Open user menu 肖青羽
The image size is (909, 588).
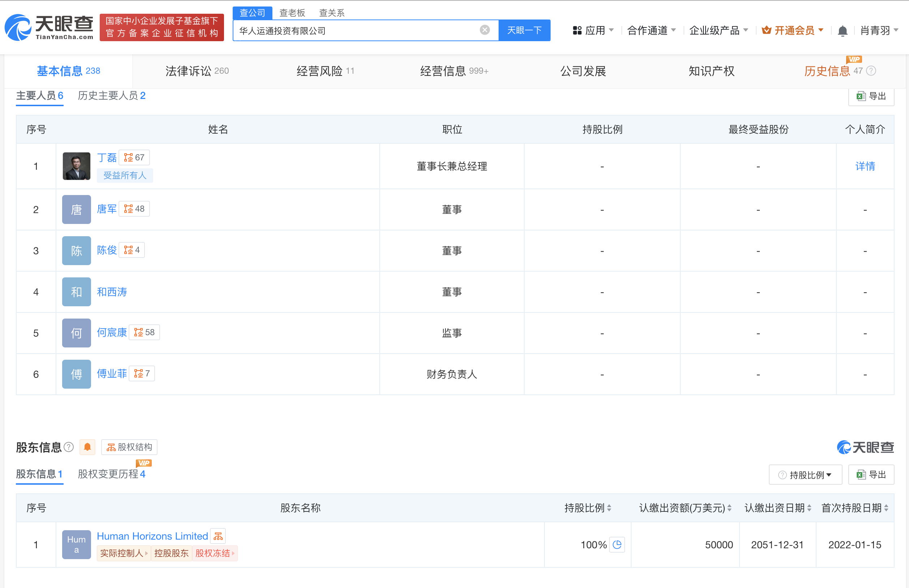point(879,31)
